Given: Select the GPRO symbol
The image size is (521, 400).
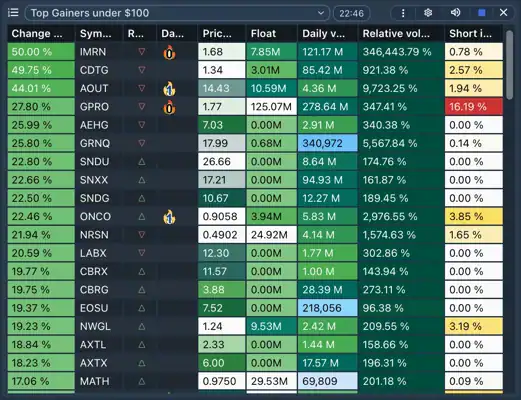Looking at the screenshot, I should [94, 107].
